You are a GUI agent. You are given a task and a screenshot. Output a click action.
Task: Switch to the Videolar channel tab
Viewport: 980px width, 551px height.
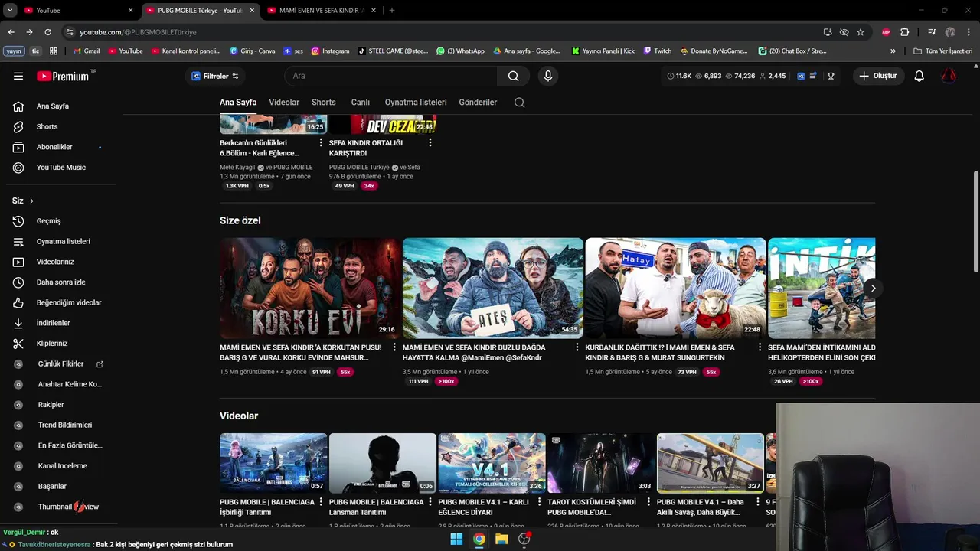[284, 102]
